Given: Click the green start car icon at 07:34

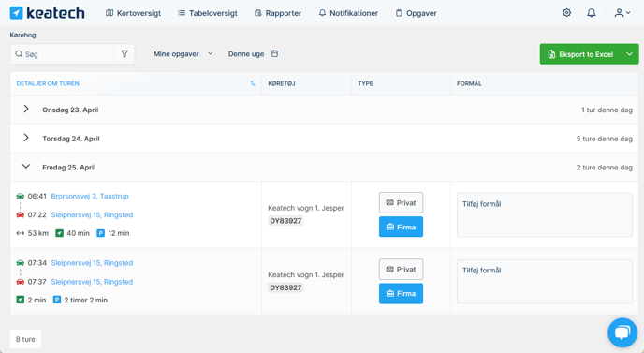Looking at the screenshot, I should coord(21,263).
